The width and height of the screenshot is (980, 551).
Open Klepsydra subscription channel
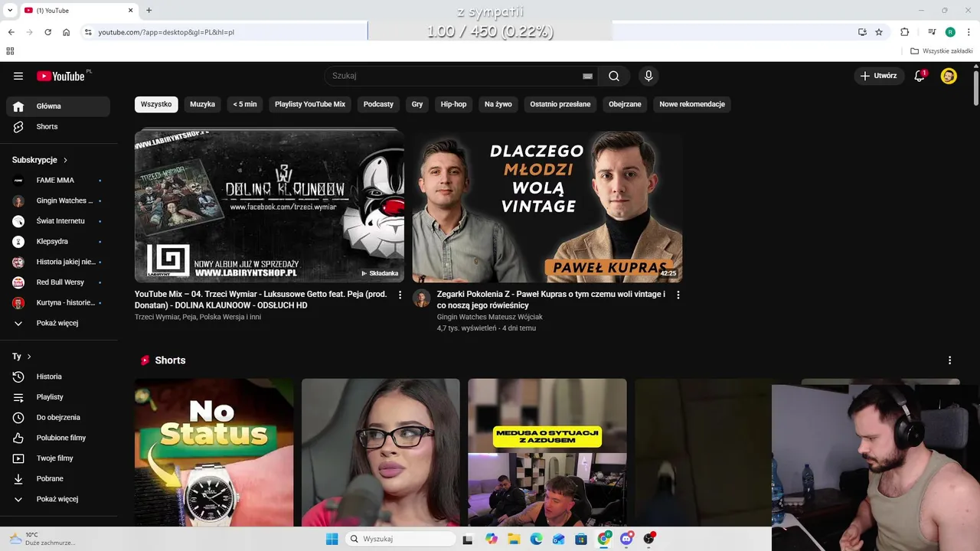click(58, 241)
